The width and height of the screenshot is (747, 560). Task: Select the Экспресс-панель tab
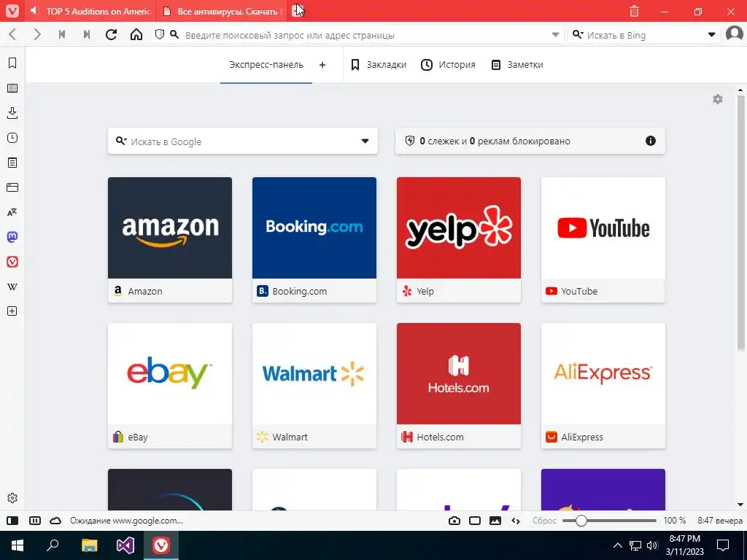click(266, 65)
